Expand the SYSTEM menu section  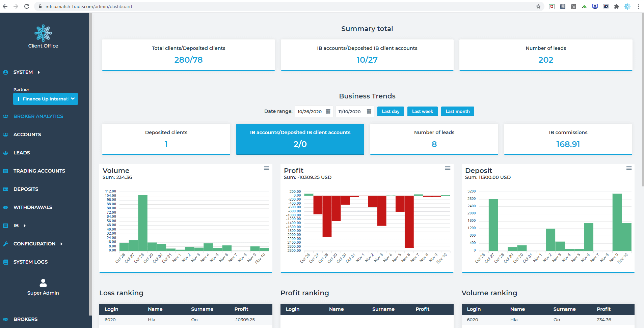click(x=23, y=72)
